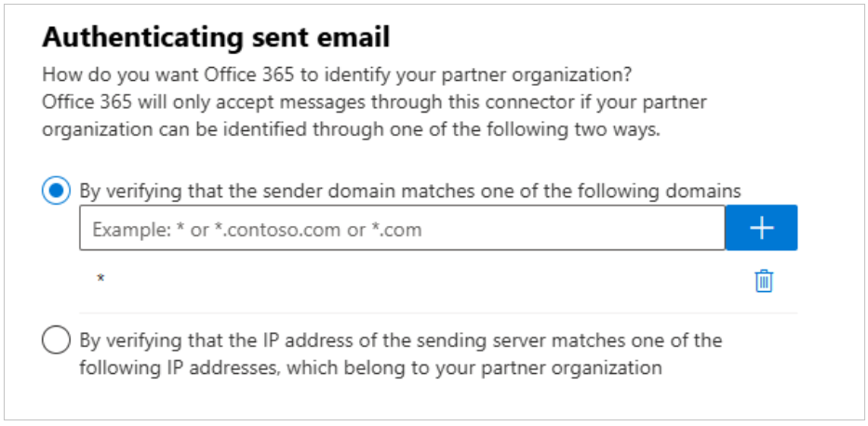Viewport: 868px width, 426px height.
Task: Click the "following IP addresses, which belong" line
Action: (370, 368)
